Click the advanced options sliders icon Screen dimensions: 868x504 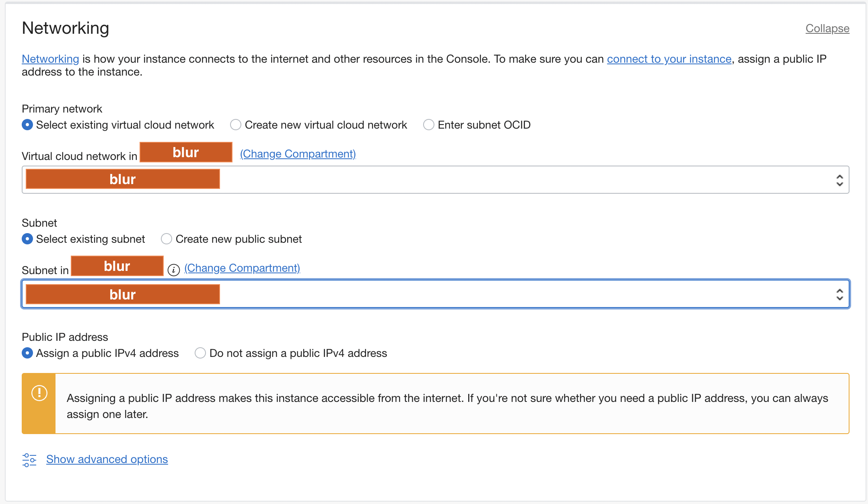pos(29,459)
